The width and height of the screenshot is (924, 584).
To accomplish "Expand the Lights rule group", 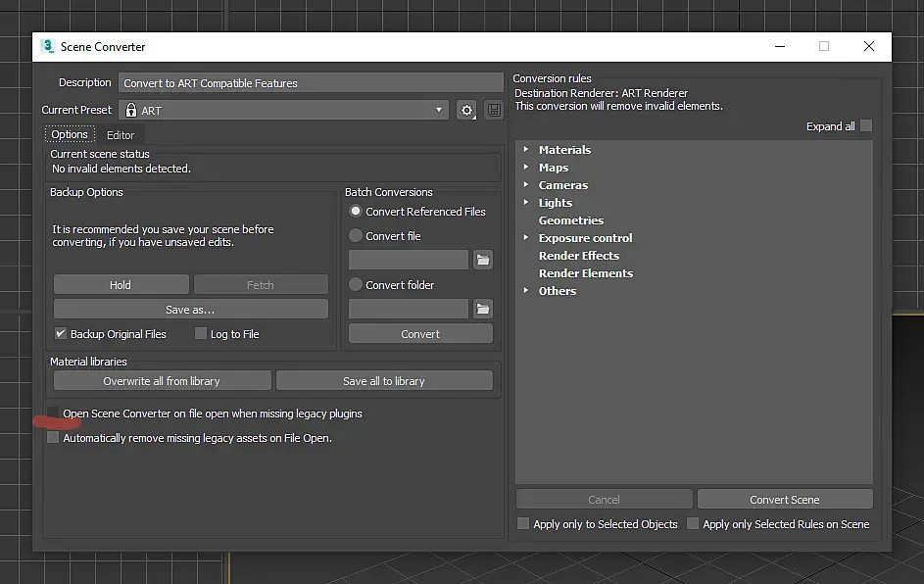I will (x=525, y=202).
